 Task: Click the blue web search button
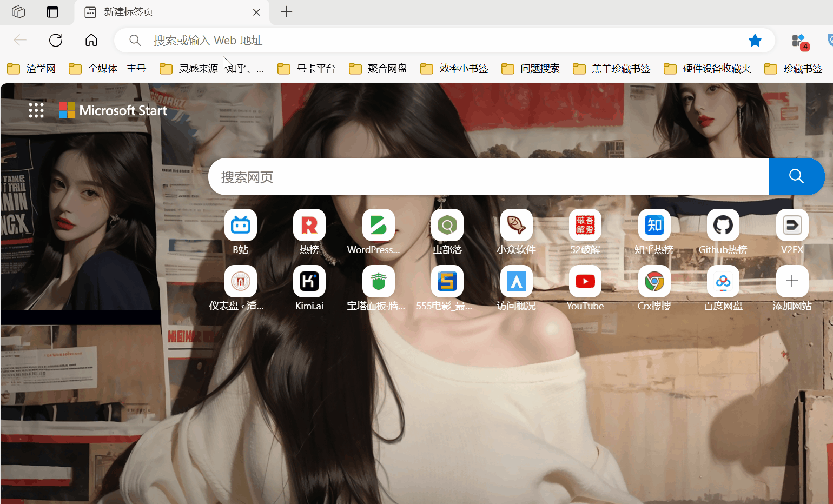[796, 176]
